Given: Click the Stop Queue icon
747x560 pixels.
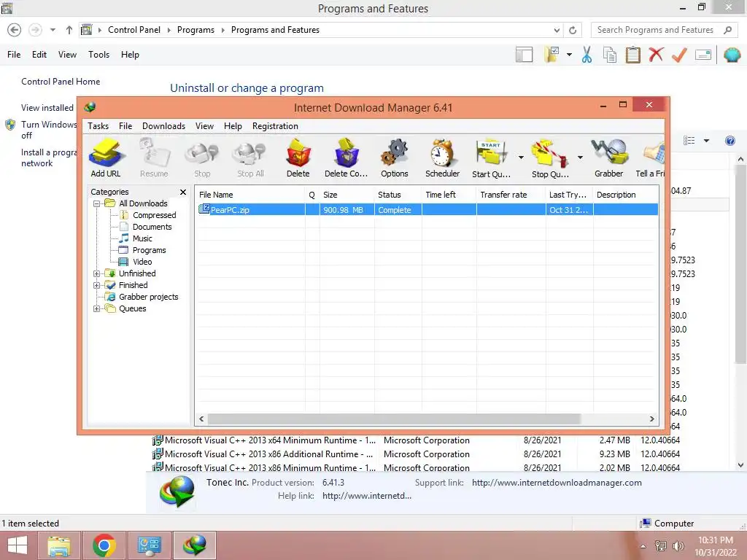Looking at the screenshot, I should coord(550,158).
